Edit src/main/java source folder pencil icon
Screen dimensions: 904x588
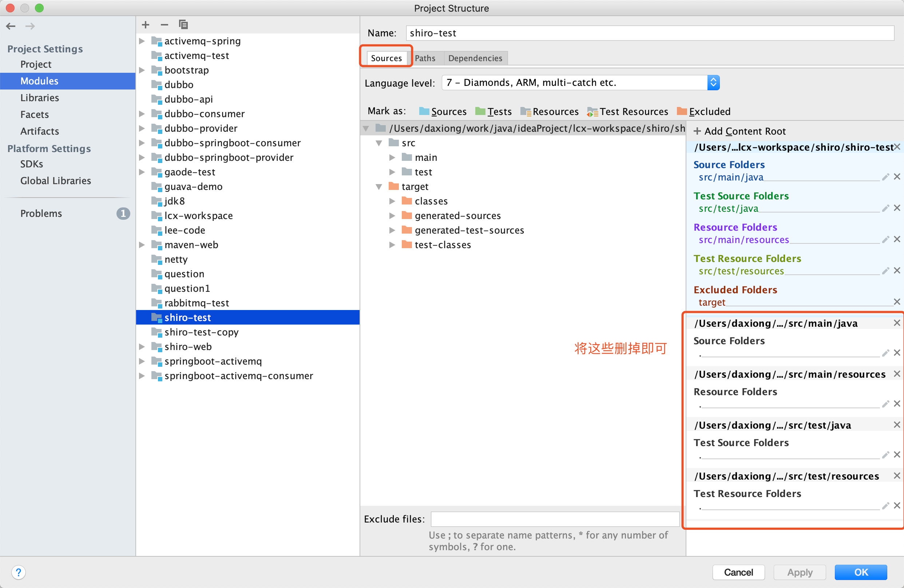click(885, 177)
